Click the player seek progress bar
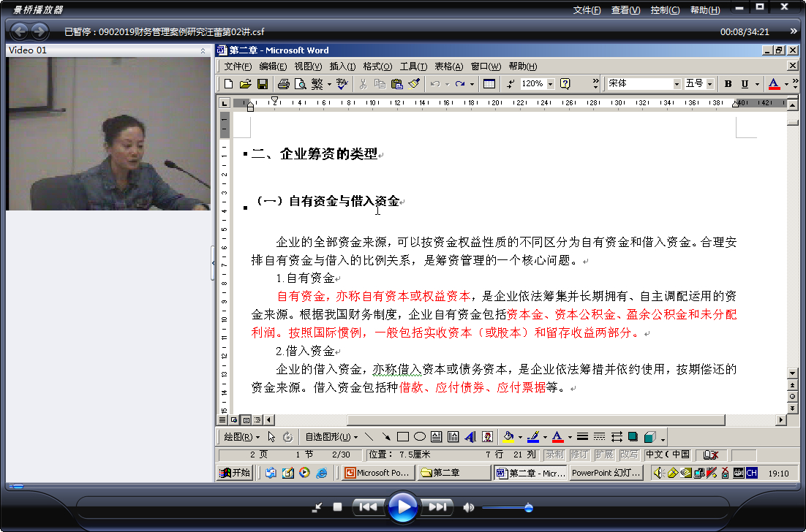806x532 pixels. click(x=402, y=486)
